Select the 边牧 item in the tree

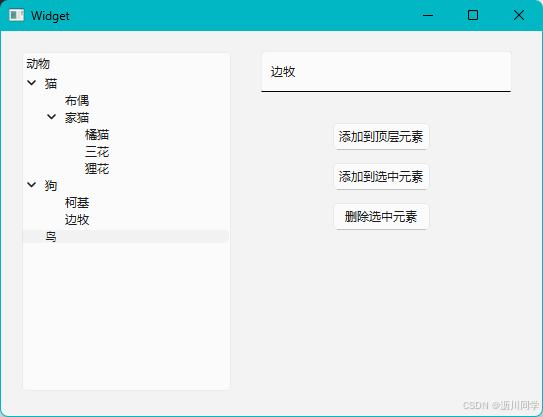click(77, 220)
